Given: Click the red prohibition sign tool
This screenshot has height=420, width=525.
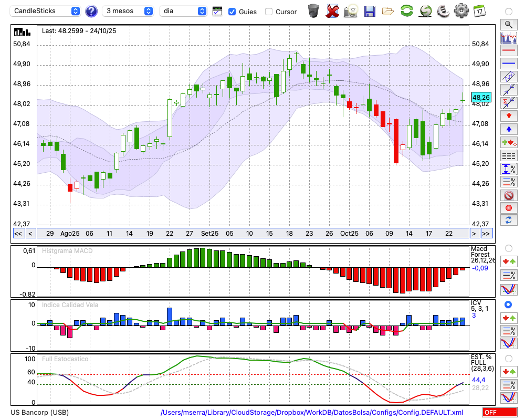Looking at the screenshot, I should click(509, 195).
